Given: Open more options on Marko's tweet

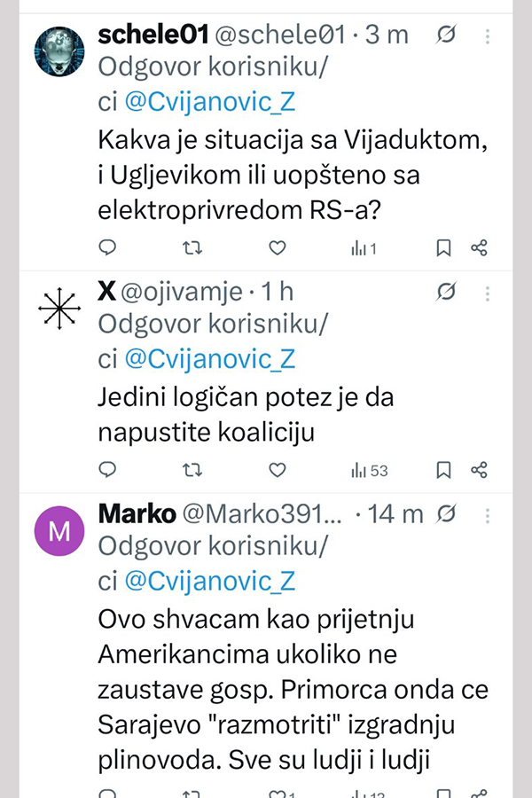Looking at the screenshot, I should 489,513.
